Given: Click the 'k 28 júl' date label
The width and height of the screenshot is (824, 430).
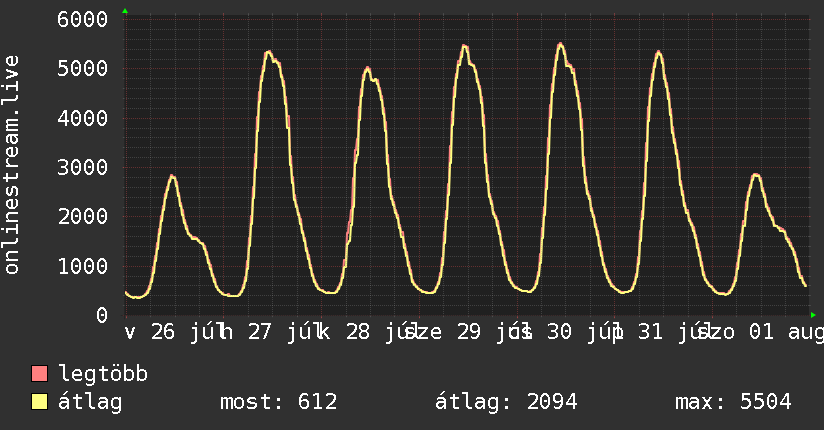Looking at the screenshot, I should pos(367,332).
